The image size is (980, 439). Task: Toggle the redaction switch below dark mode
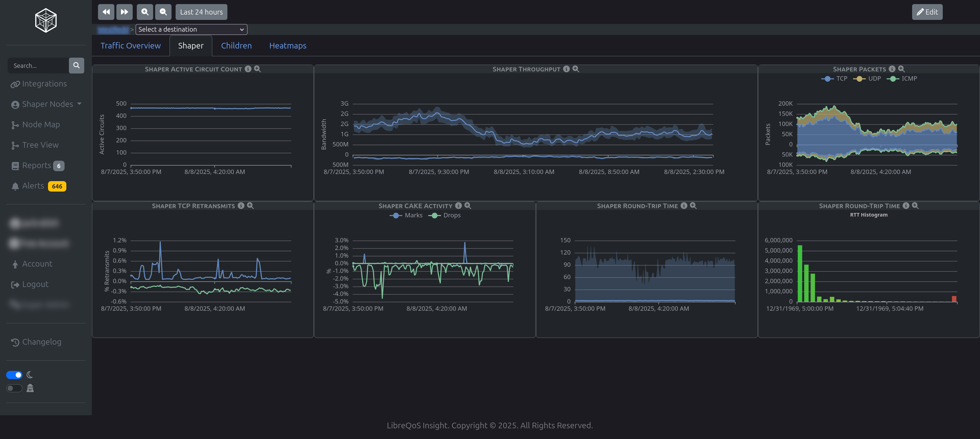(15, 388)
